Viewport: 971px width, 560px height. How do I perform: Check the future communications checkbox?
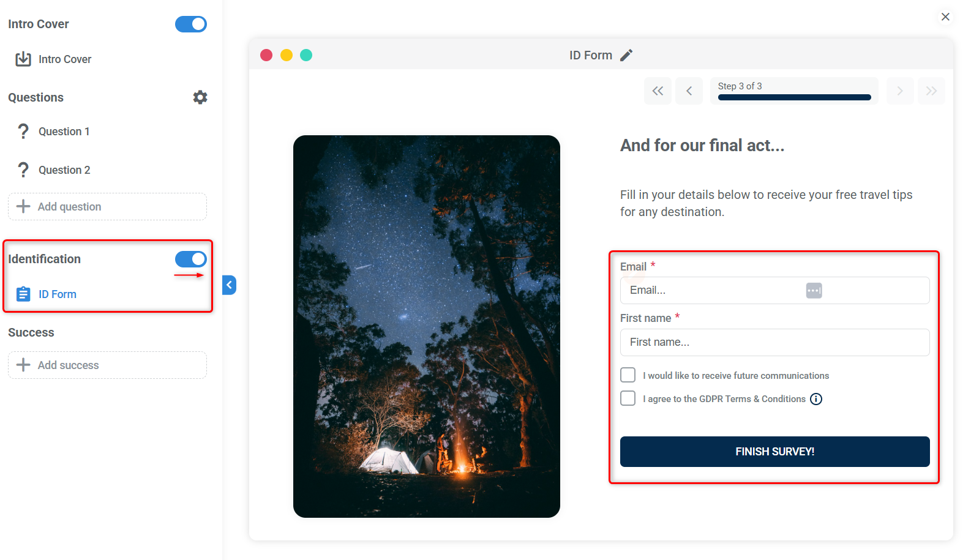(x=628, y=375)
